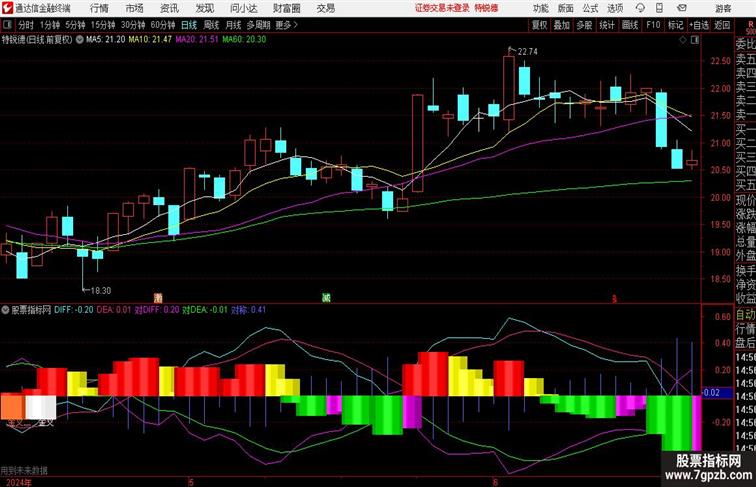
Task: Click the F10 company info button
Action: [x=653, y=25]
